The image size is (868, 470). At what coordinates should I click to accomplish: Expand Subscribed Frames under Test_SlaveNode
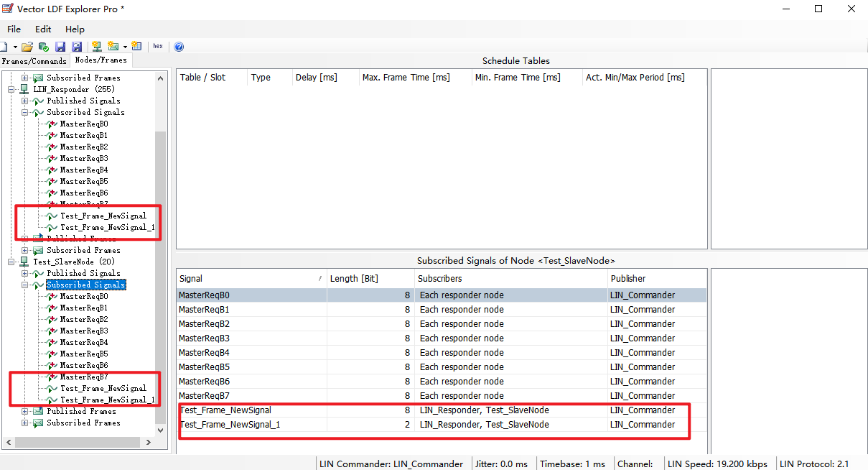(x=25, y=423)
